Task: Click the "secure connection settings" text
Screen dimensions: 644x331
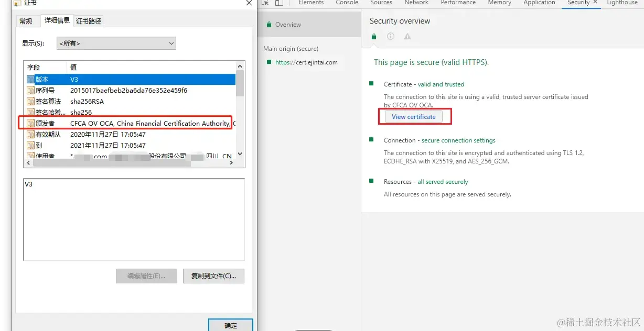Action: tap(458, 140)
